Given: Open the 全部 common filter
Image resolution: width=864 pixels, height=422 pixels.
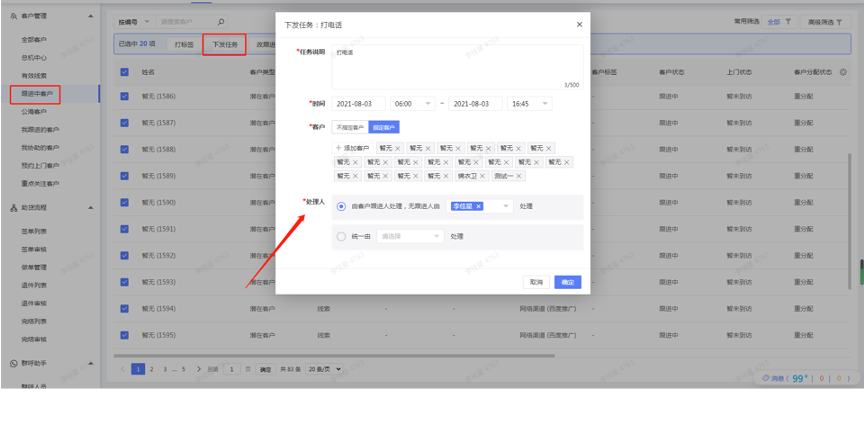Looking at the screenshot, I should pos(779,22).
